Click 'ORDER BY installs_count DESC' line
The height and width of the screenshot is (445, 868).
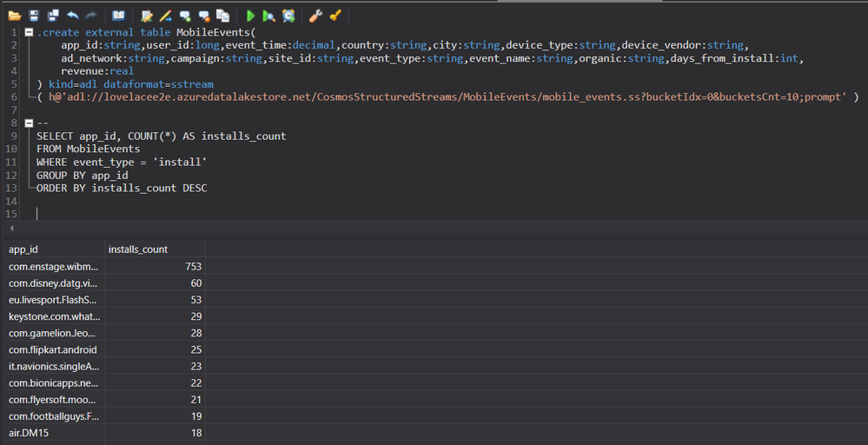(x=122, y=188)
